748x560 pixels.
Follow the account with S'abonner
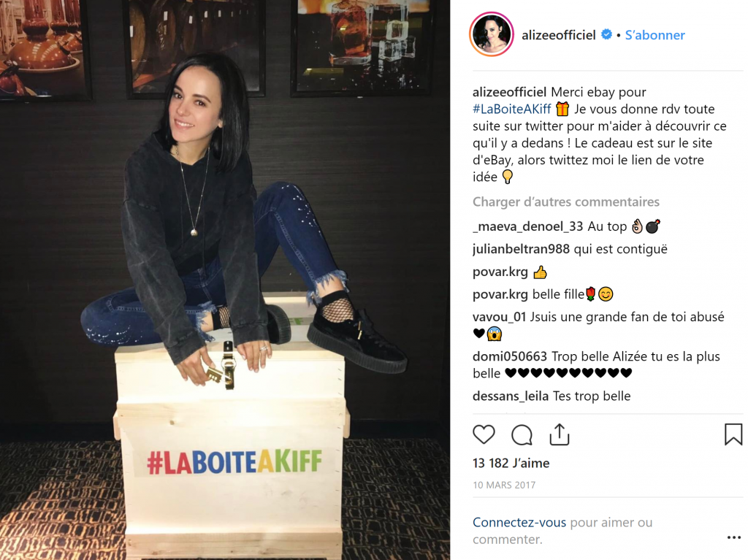point(654,35)
